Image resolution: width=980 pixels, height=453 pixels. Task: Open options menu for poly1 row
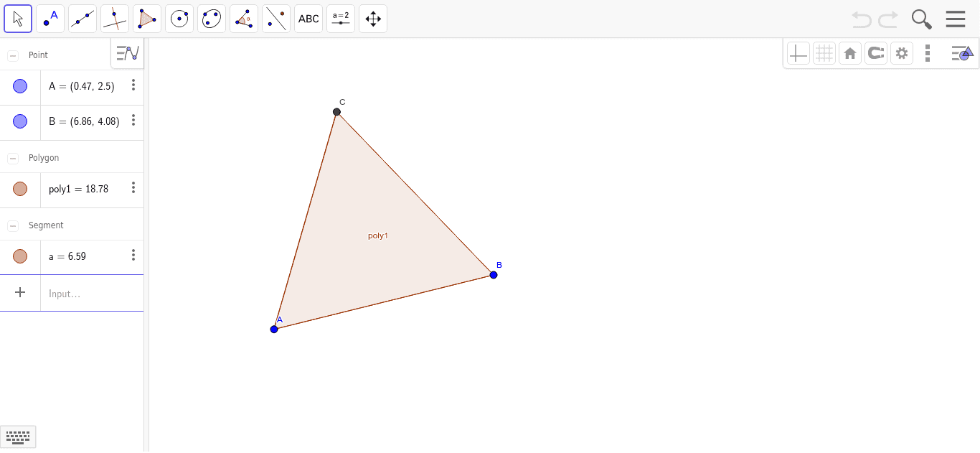click(133, 187)
